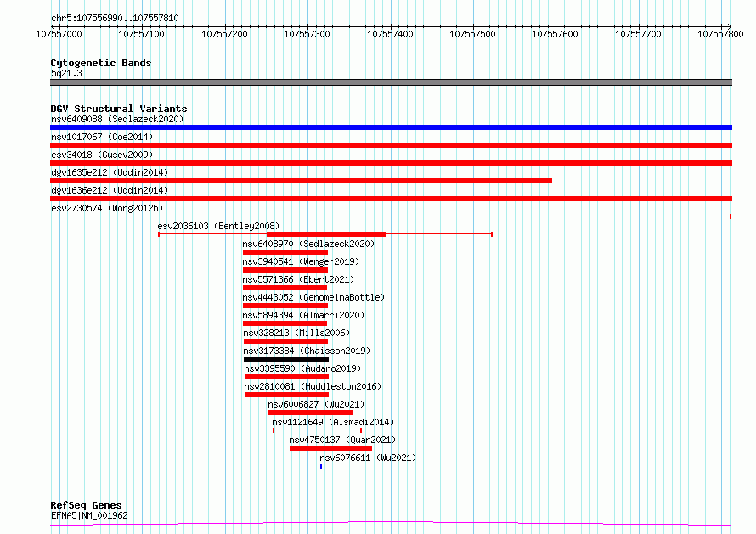Click the esv34018 (Gusev2009) label
This screenshot has width=756, height=534.
102,155
